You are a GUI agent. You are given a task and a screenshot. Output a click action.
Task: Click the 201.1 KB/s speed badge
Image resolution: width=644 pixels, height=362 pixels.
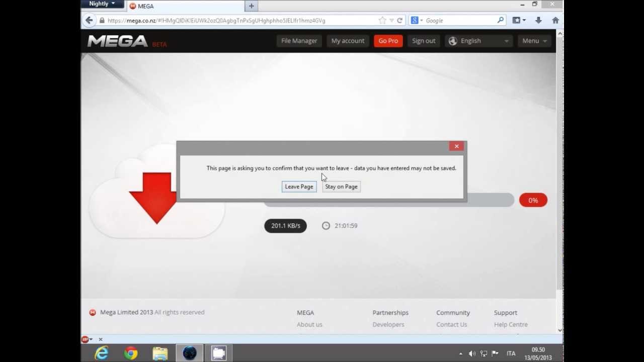point(285,226)
